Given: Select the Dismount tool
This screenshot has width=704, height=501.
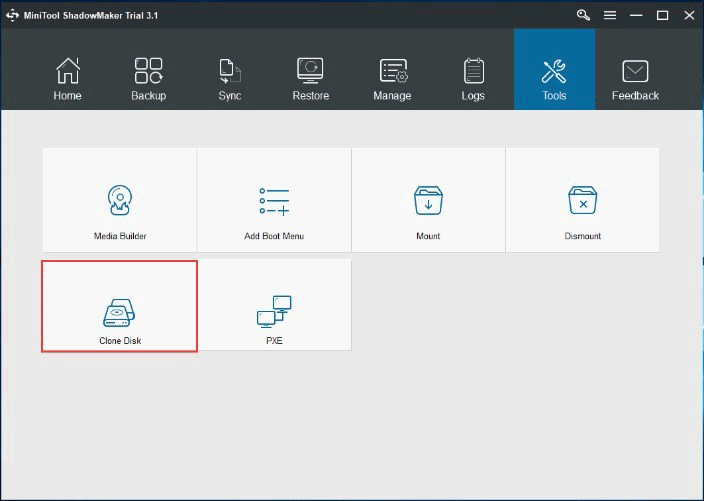Looking at the screenshot, I should 583,200.
